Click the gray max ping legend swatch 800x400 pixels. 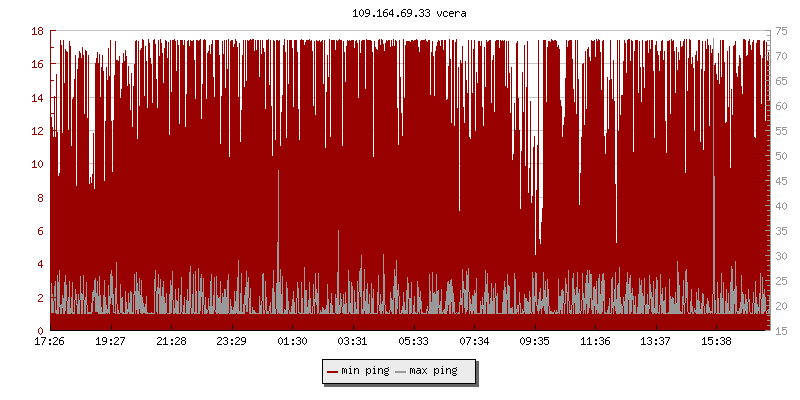(x=401, y=372)
